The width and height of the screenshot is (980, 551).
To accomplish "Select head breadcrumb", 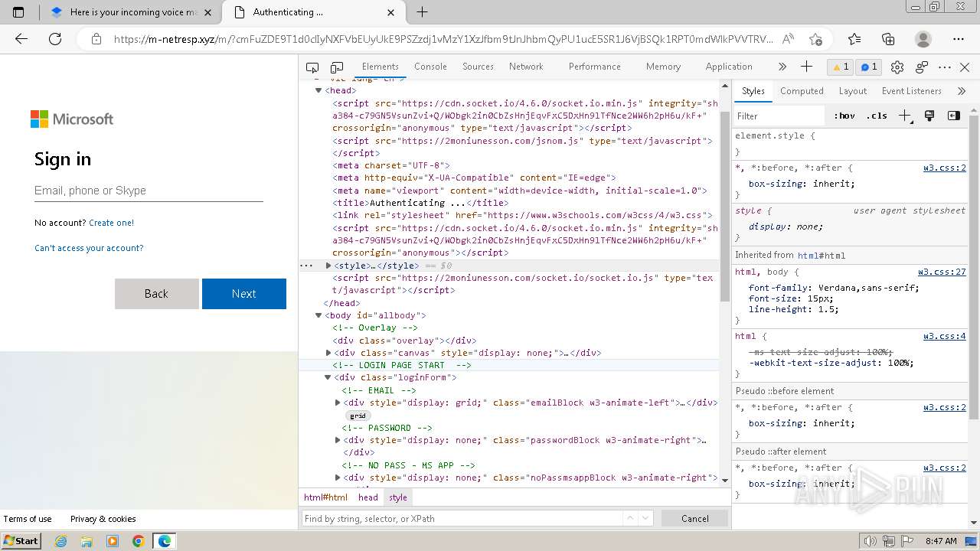I will point(368,497).
